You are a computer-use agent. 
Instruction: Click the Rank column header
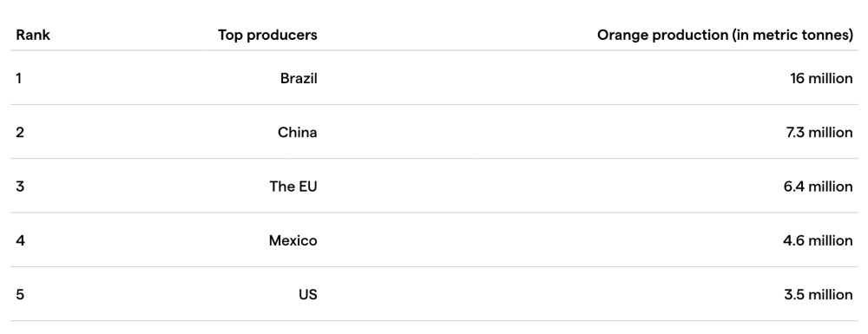point(33,35)
